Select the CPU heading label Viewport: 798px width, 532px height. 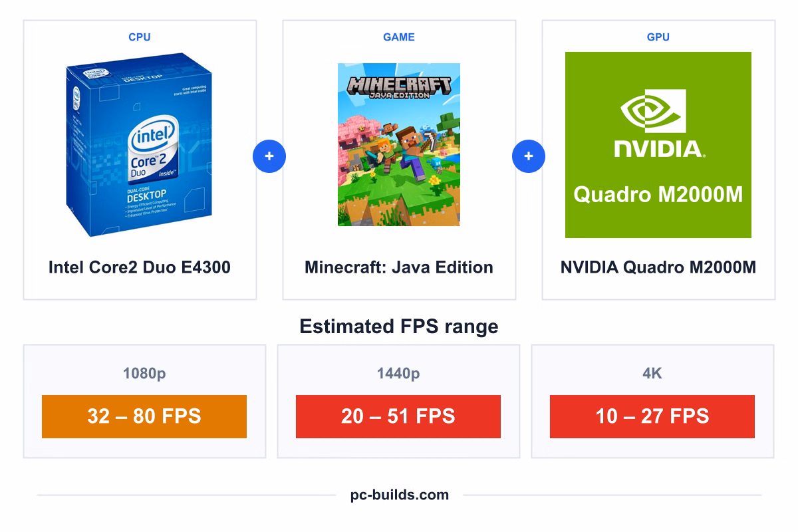[140, 37]
